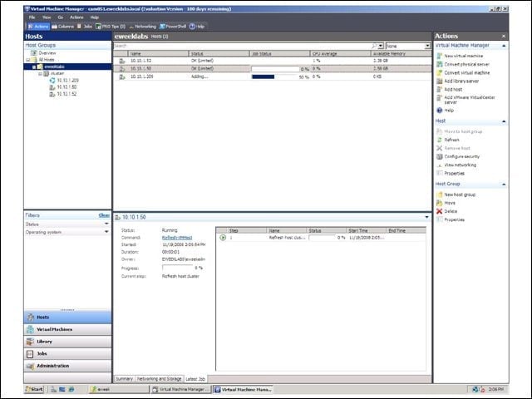The width and height of the screenshot is (532, 399).
Task: Open PRO Tips from the toolbar
Action: coord(111,27)
